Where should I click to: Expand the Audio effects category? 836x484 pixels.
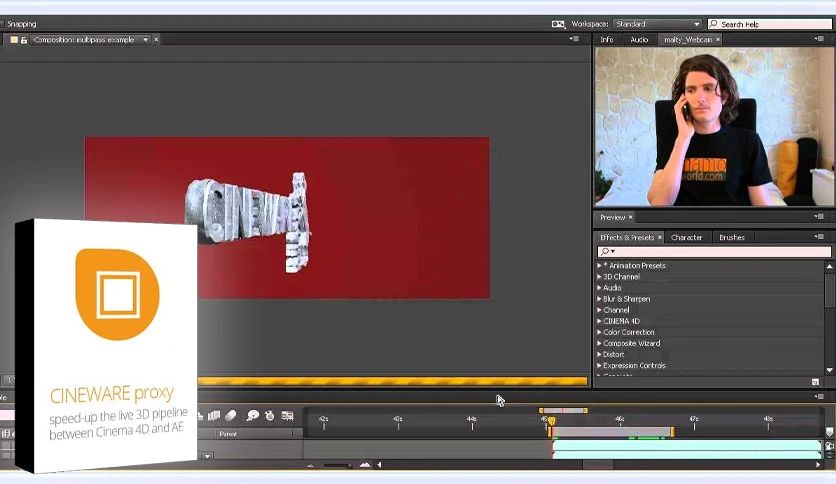coord(599,288)
